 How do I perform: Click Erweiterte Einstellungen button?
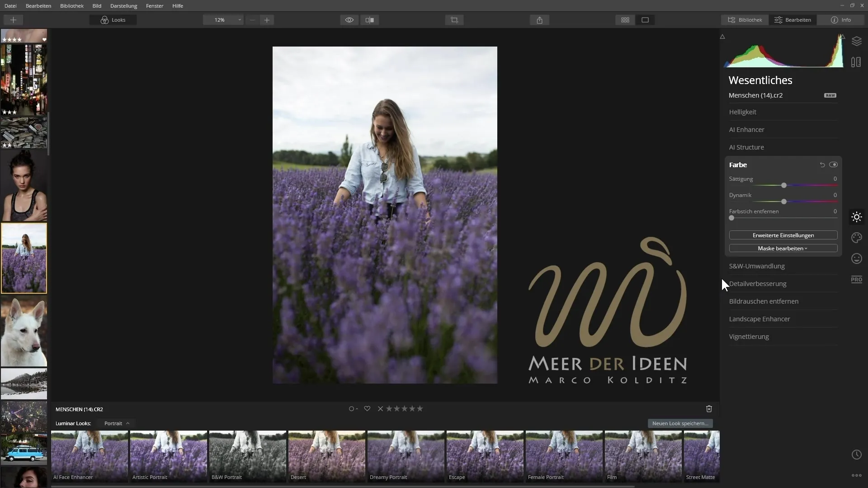pos(783,235)
